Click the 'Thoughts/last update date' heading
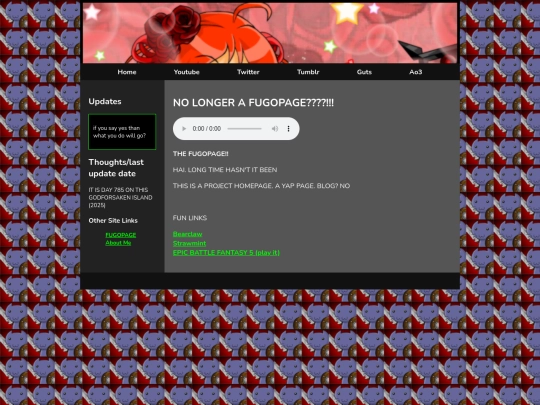Screen dimensions: 540x405 (x=116, y=168)
